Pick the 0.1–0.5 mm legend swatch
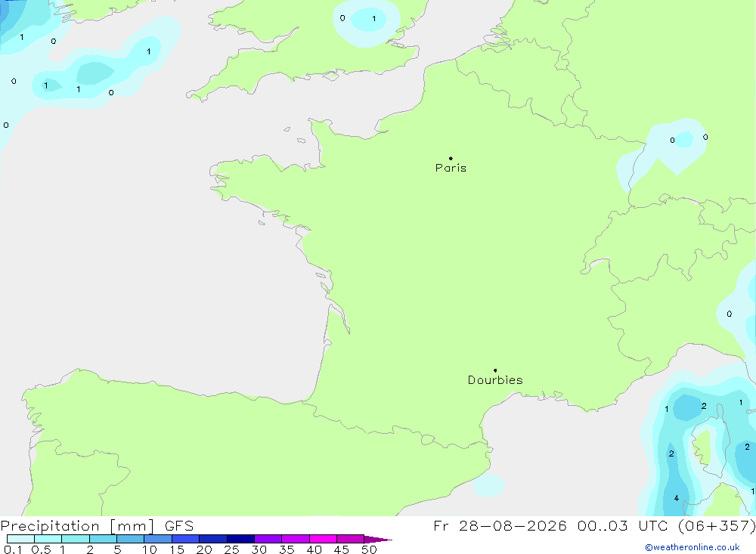The width and height of the screenshot is (756, 554). [20, 539]
